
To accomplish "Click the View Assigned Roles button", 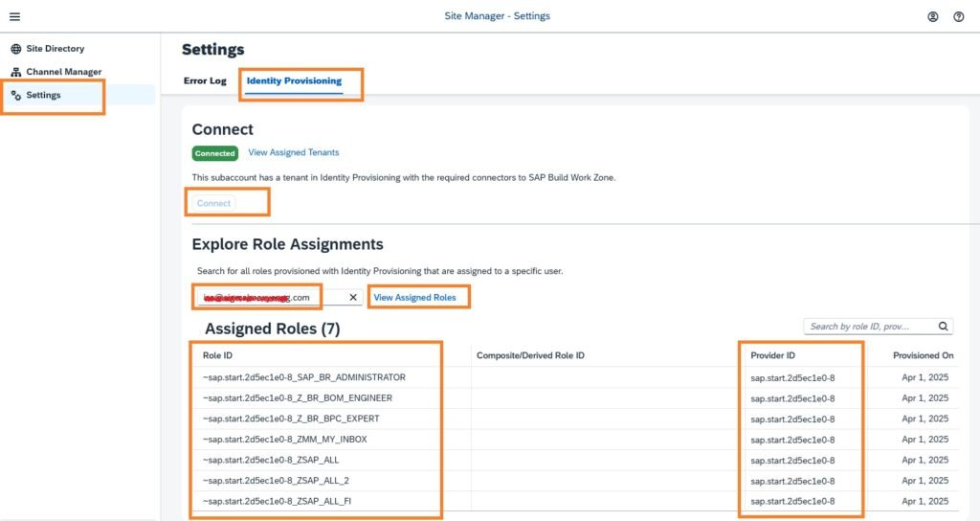I will 414,298.
